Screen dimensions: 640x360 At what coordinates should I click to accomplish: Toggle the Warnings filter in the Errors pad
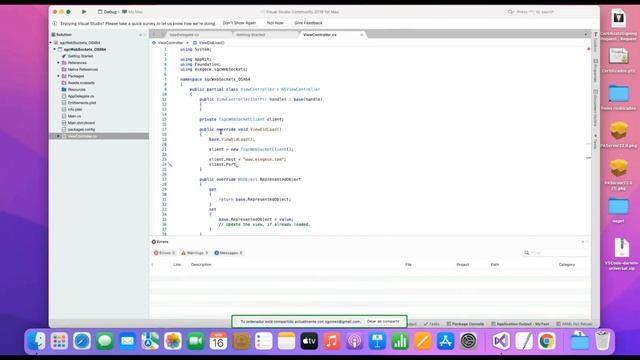[195, 253]
